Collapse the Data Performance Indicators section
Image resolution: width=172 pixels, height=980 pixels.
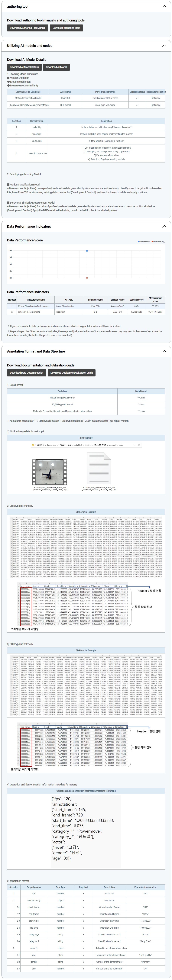click(x=164, y=226)
